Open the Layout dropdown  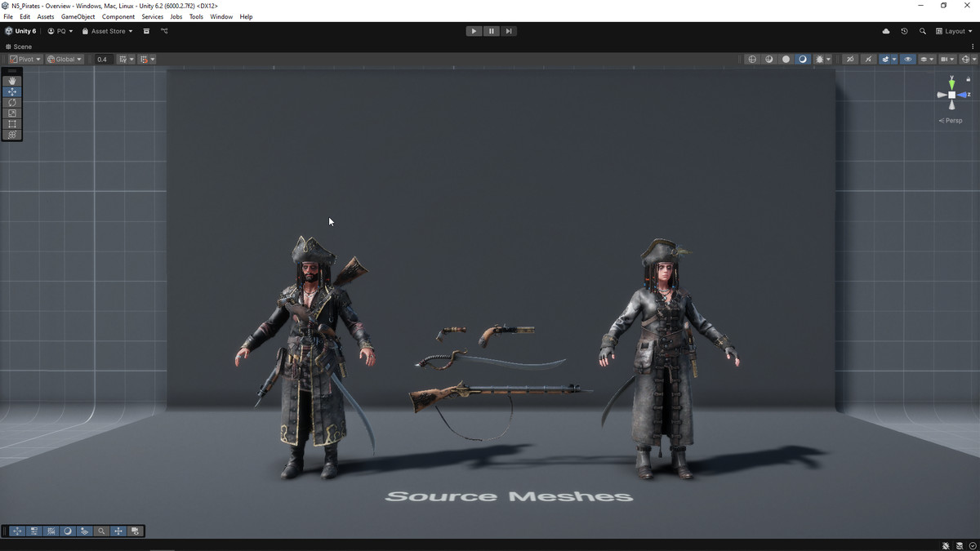point(954,31)
